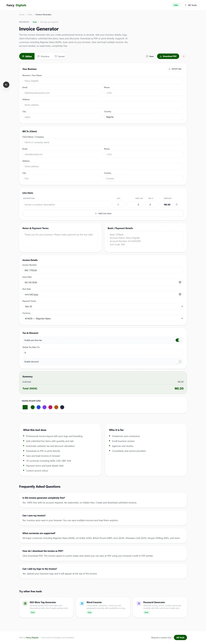Image resolution: width=206 pixels, height=644 pixels.
Task: Duplicate the line item using the copy icon
Action: (x=177, y=204)
